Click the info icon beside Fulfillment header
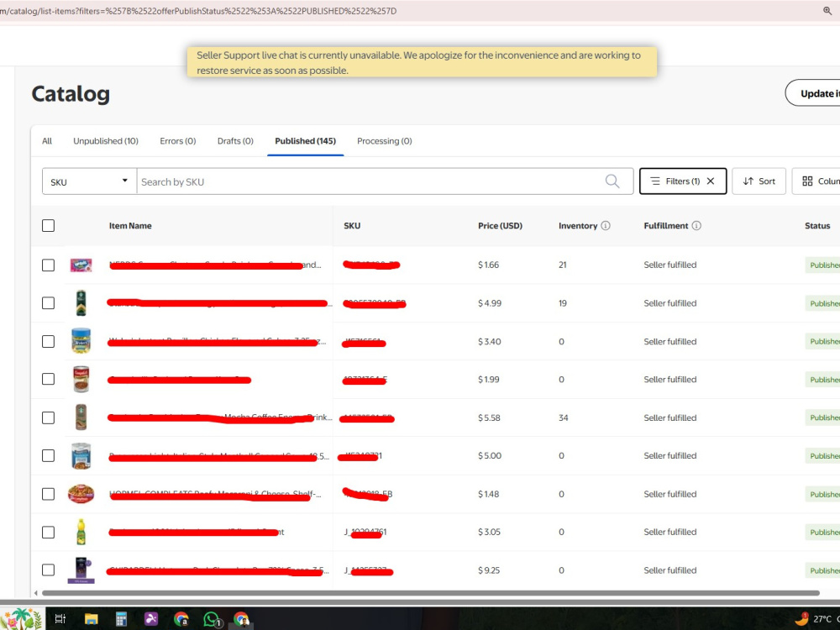This screenshot has height=630, width=840. (696, 225)
